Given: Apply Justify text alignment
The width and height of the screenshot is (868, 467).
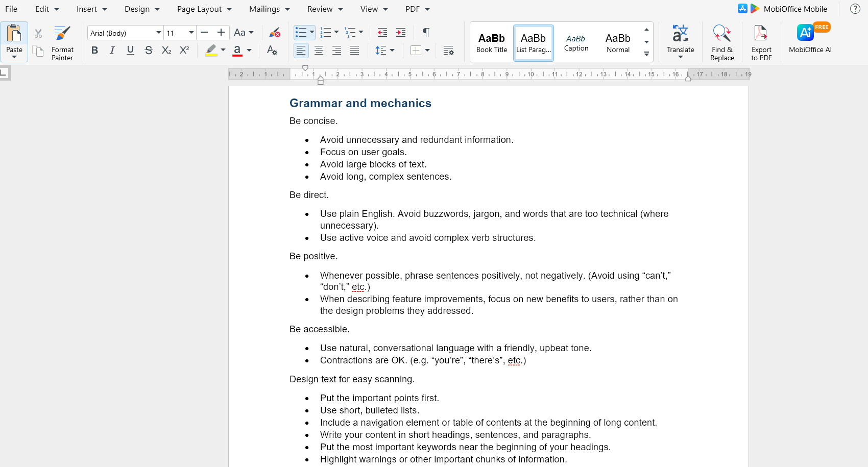Looking at the screenshot, I should 354,50.
